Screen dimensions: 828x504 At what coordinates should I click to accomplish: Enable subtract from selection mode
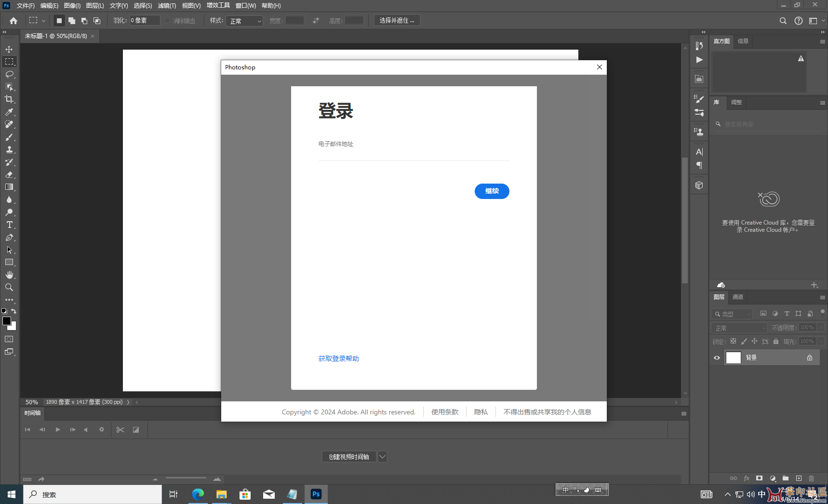pos(84,21)
